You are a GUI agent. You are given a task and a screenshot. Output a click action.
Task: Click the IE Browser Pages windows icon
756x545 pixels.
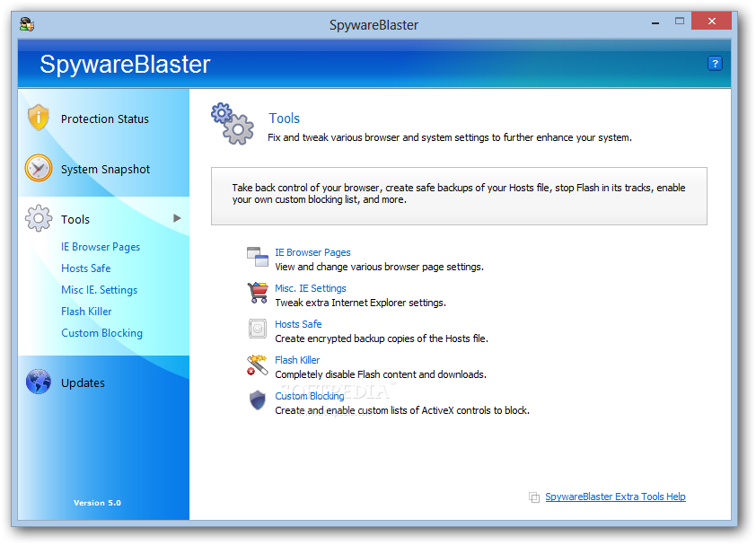click(258, 257)
